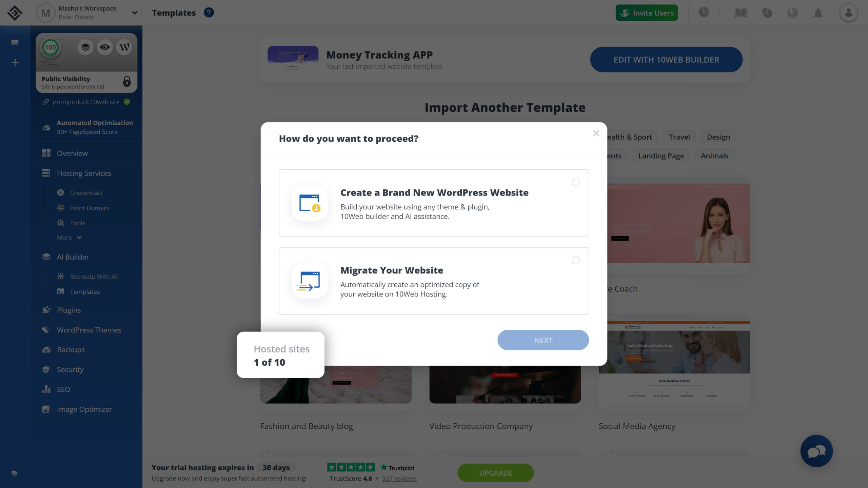The width and height of the screenshot is (868, 488).
Task: Toggle the eye preview icon on site card
Action: (105, 47)
